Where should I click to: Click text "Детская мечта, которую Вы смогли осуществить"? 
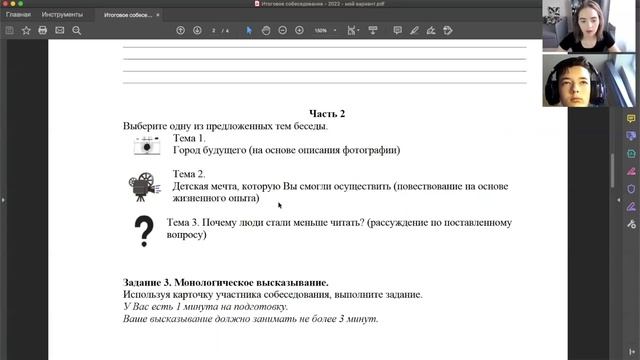coord(281,187)
